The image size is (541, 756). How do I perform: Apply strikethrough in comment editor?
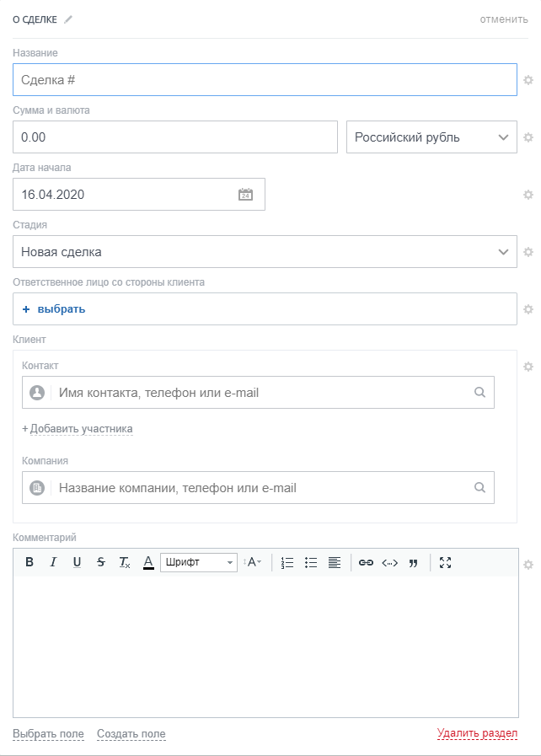tap(101, 562)
